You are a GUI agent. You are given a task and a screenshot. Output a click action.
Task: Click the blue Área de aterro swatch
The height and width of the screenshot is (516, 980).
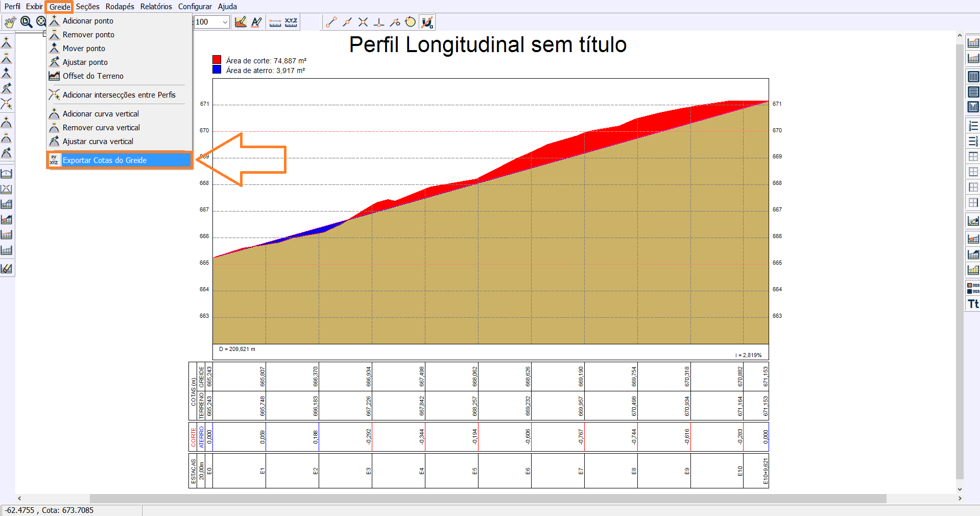coord(217,70)
